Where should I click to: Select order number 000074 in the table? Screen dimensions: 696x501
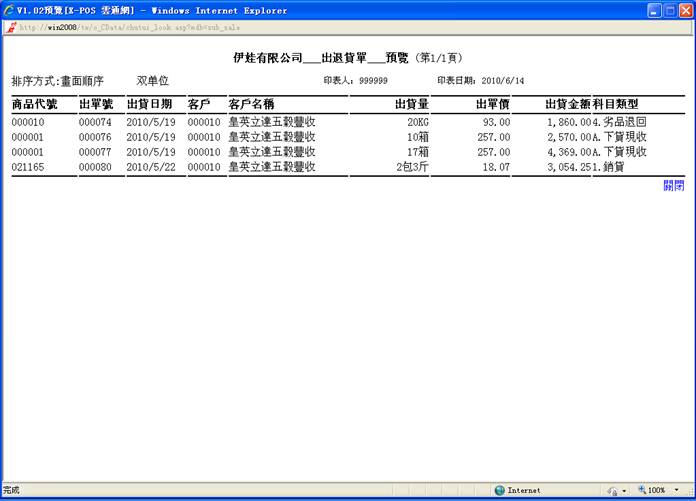[x=95, y=122]
